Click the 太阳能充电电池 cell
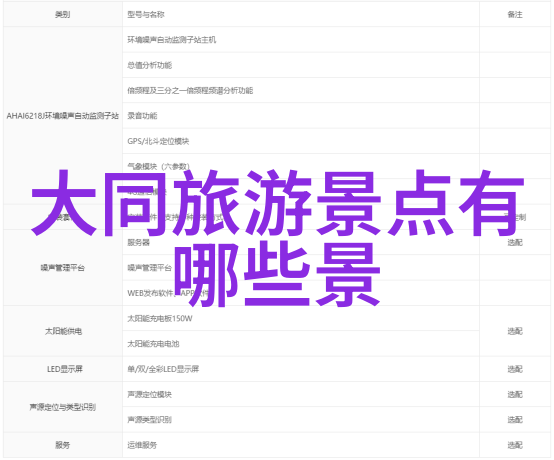Screen dimensions: 554x460 [301, 344]
